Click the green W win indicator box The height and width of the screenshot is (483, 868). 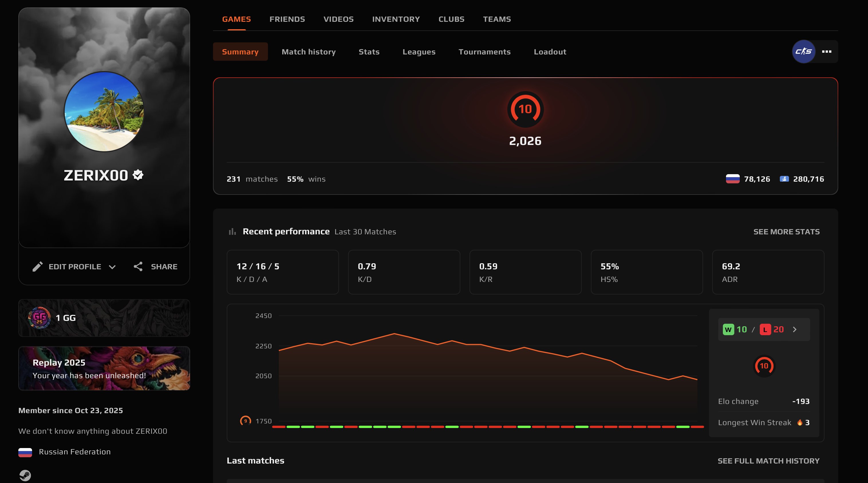(x=729, y=329)
